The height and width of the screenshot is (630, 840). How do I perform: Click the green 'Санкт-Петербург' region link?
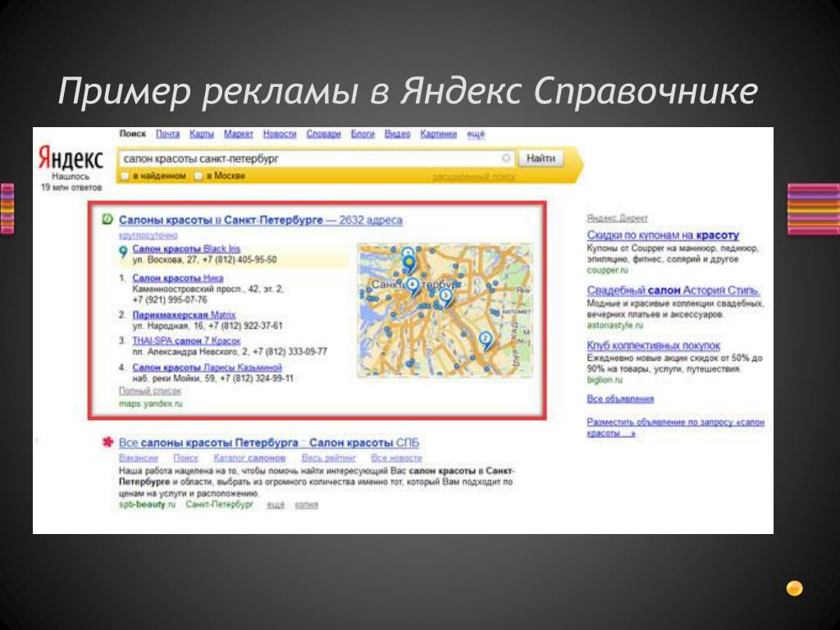pyautogui.click(x=219, y=504)
